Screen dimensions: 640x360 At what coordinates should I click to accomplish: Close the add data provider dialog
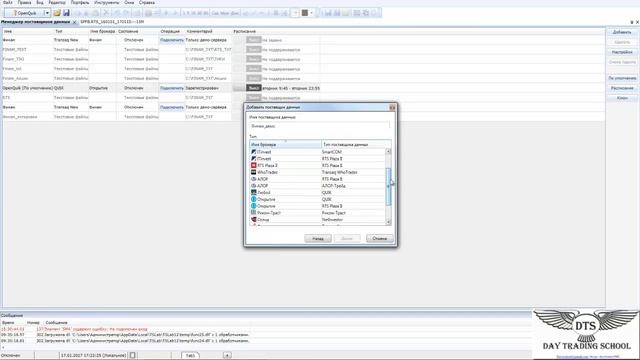click(x=392, y=107)
